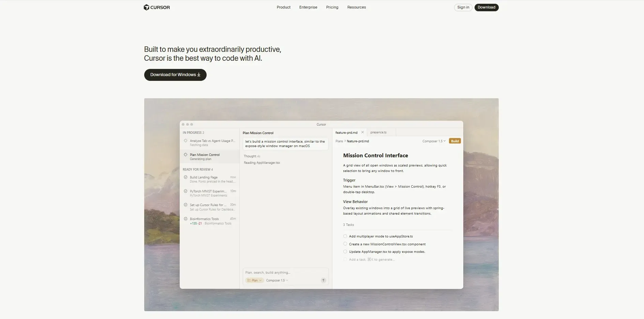Click the Download for Windows button
Image resolution: width=644 pixels, height=319 pixels.
(x=175, y=75)
